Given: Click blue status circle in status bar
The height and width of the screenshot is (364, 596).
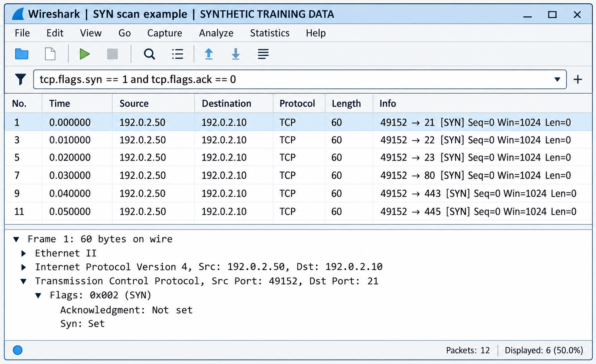Looking at the screenshot, I should coord(17,350).
